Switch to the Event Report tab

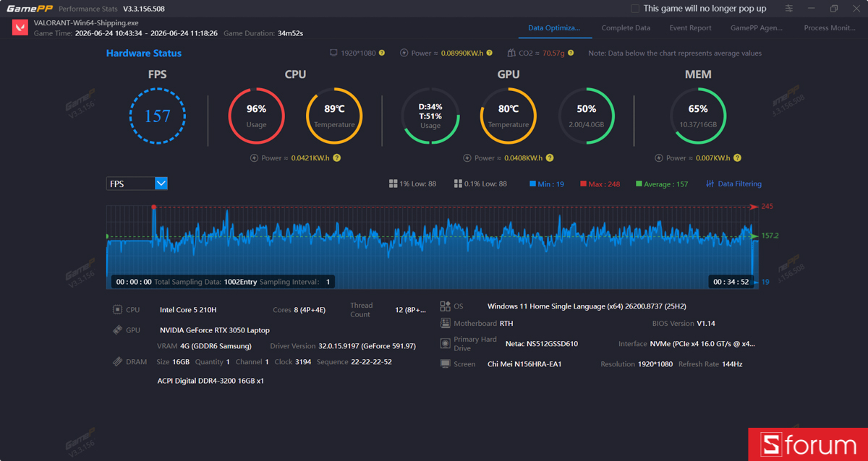pos(690,27)
